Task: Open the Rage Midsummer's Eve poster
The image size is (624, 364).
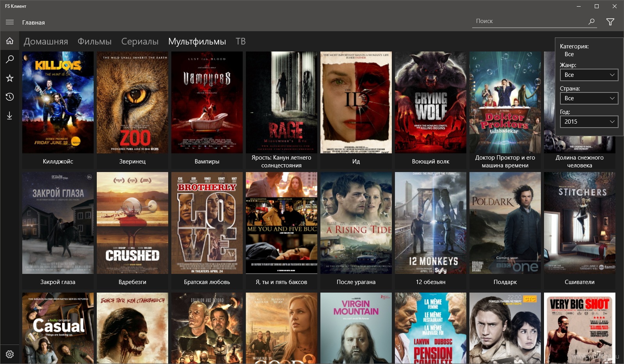Action: [281, 102]
